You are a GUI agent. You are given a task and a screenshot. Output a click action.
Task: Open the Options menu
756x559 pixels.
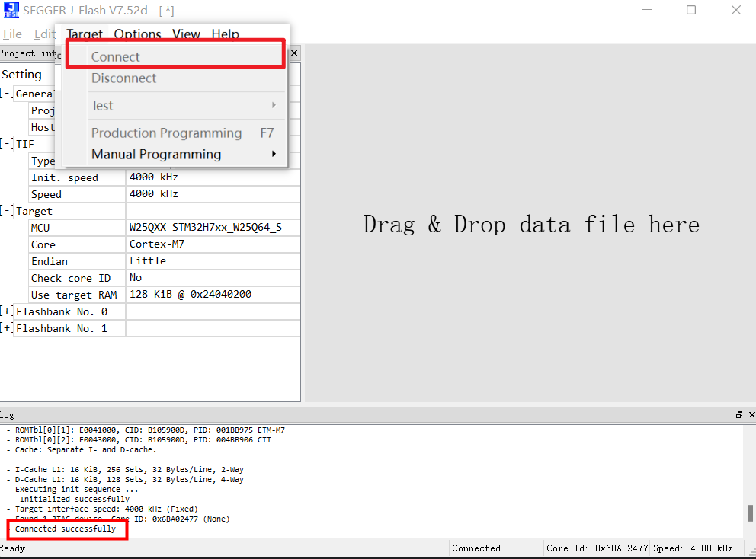(x=137, y=34)
